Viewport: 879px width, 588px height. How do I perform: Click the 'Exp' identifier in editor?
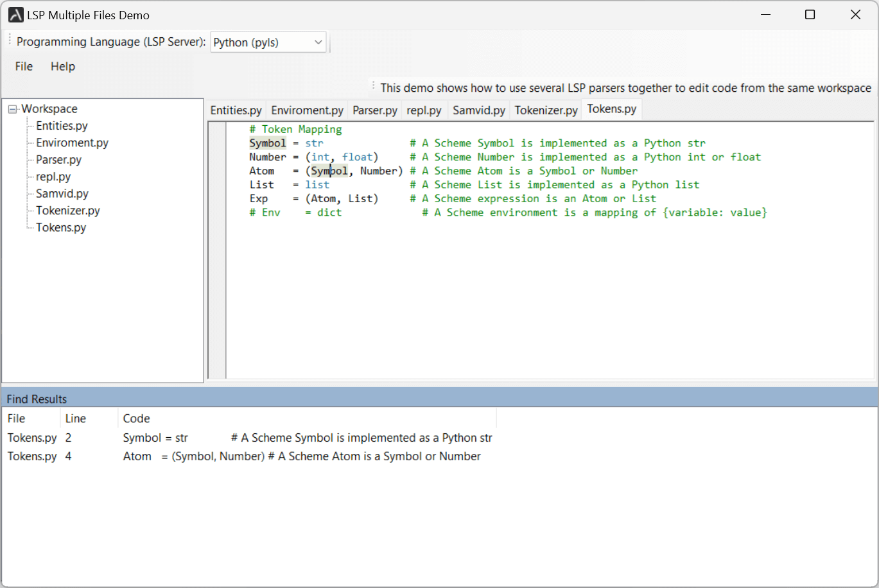(259, 199)
